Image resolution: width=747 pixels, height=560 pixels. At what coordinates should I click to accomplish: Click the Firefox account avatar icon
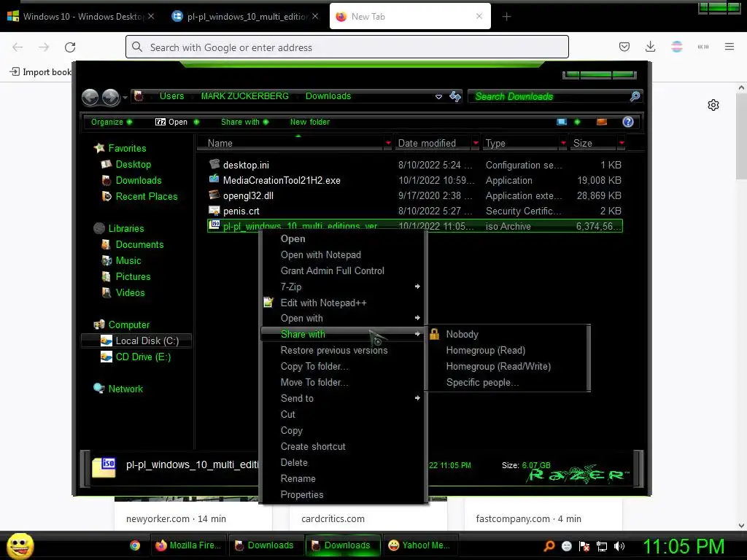coord(677,47)
